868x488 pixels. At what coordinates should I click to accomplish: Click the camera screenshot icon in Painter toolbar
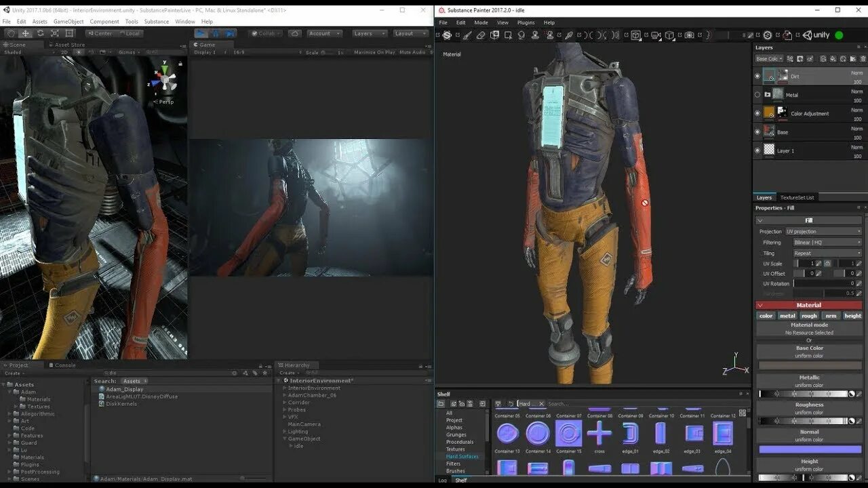689,35
